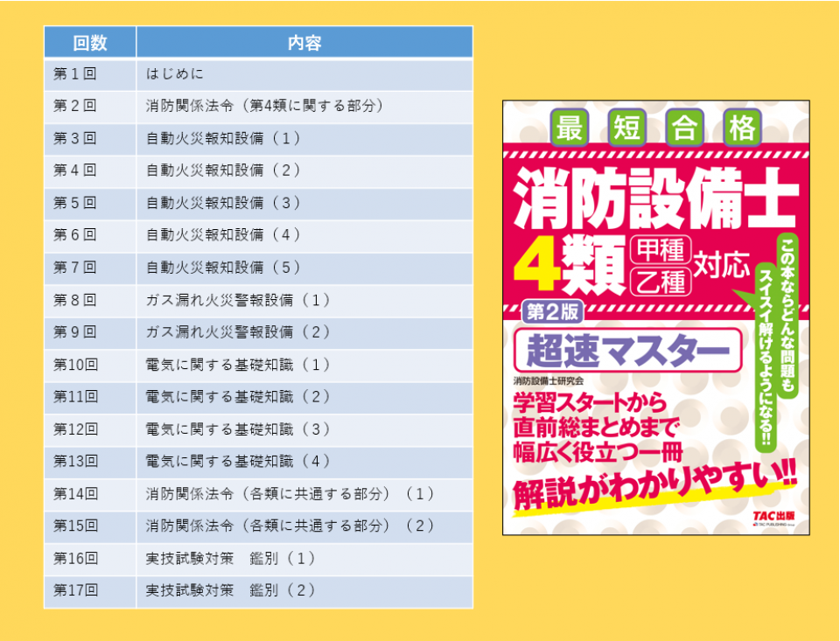This screenshot has height=641, width=840.
Task: Click the 内容 column header
Action: [304, 42]
